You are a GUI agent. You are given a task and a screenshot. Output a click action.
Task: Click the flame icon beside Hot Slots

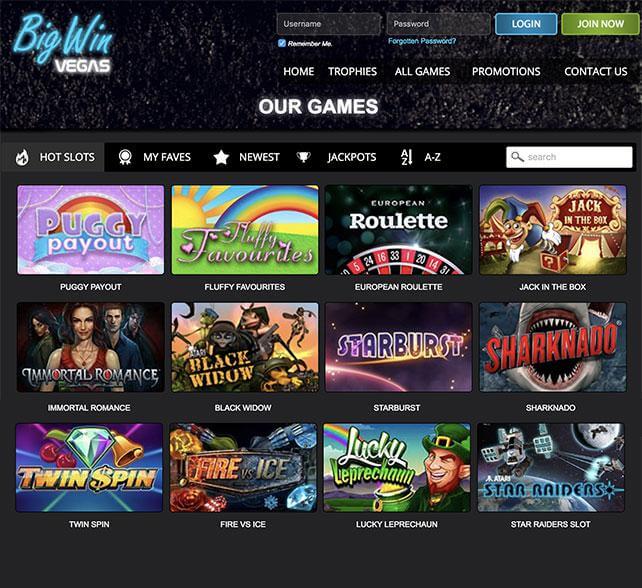point(22,157)
